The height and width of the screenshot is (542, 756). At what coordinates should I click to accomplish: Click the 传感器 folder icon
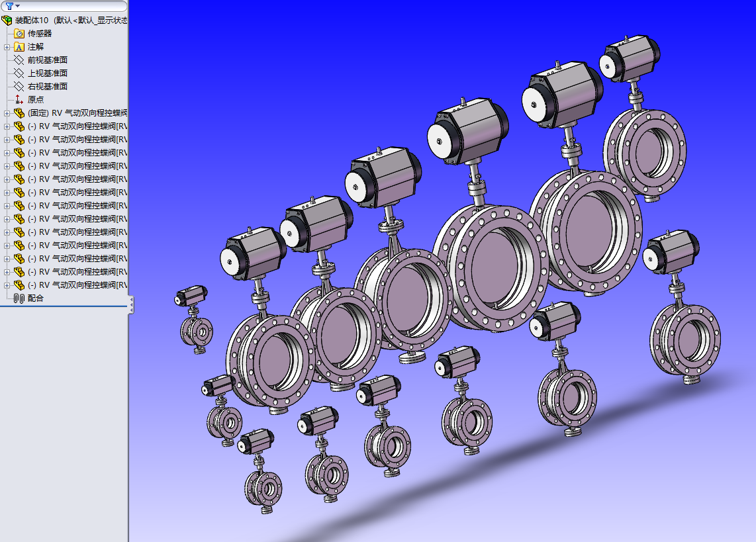pyautogui.click(x=19, y=34)
